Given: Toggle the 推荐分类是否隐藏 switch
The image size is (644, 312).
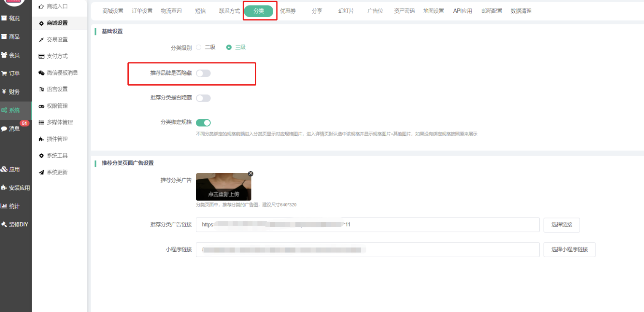Looking at the screenshot, I should click(203, 98).
